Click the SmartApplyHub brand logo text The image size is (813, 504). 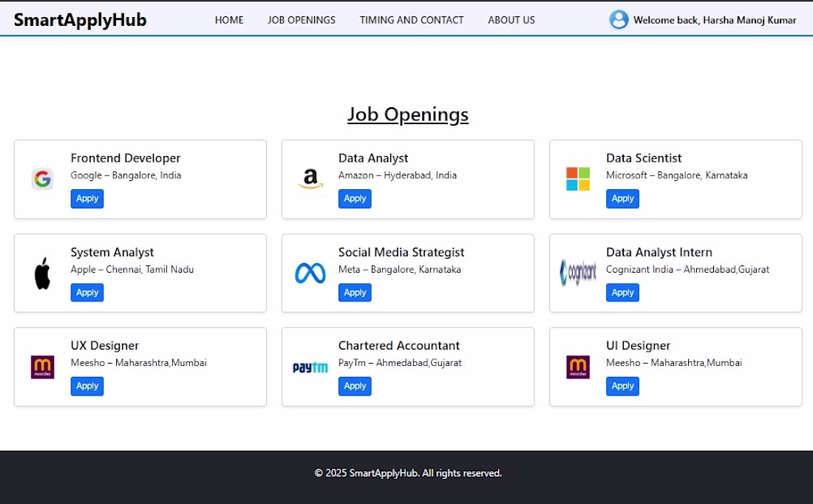click(81, 20)
